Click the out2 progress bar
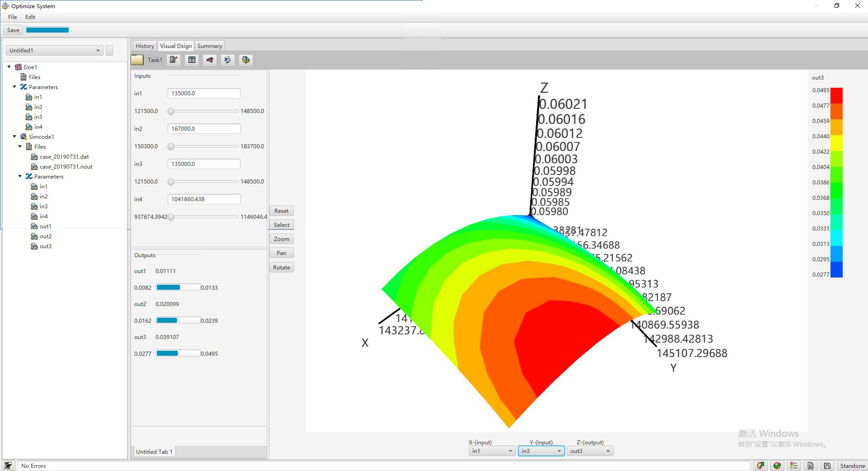This screenshot has width=868, height=471. (x=178, y=320)
